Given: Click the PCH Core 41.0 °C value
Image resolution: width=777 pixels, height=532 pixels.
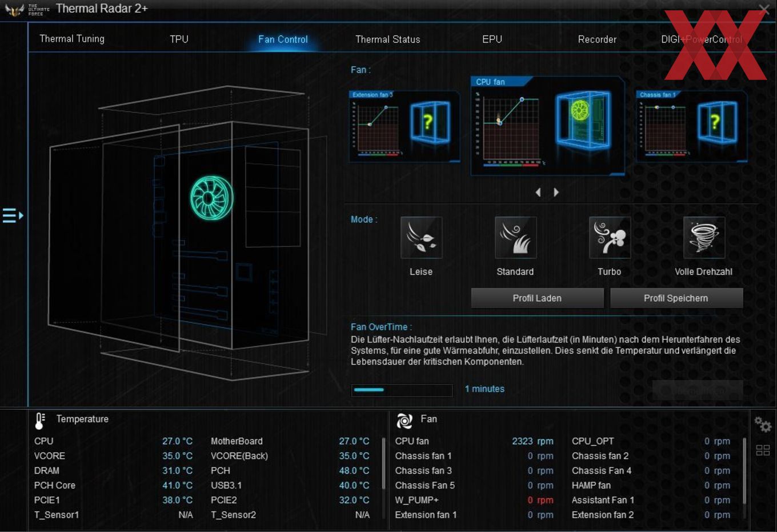Looking at the screenshot, I should [x=177, y=486].
